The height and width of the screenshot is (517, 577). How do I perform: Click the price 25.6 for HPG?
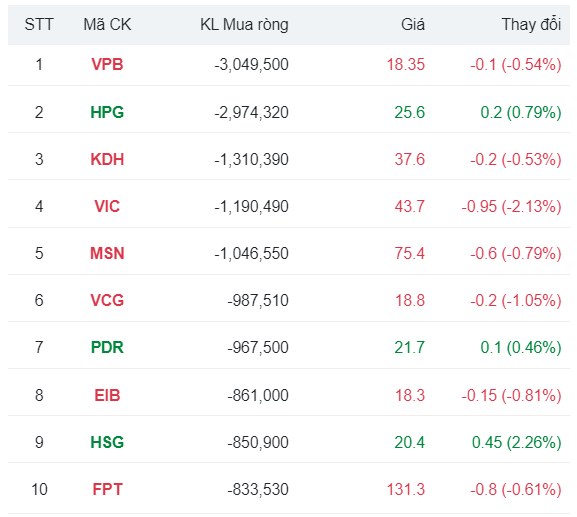[410, 112]
